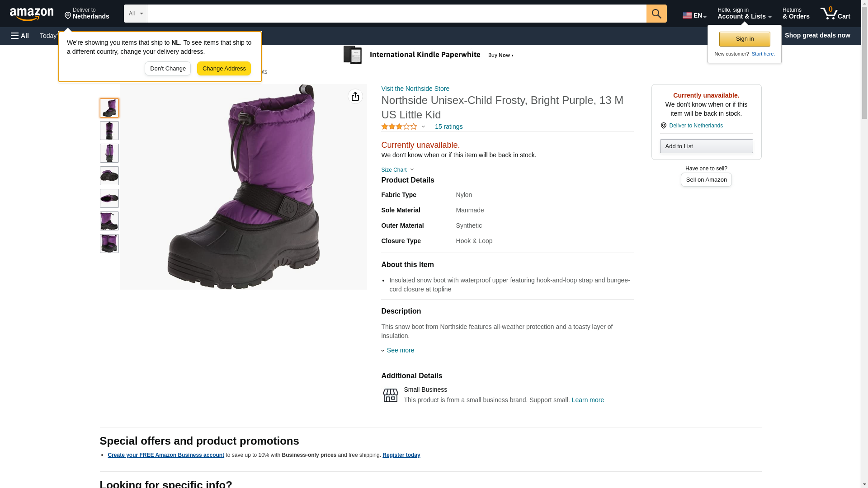Click the Sign in button
Viewport: 868px width, 488px height.
[744, 39]
